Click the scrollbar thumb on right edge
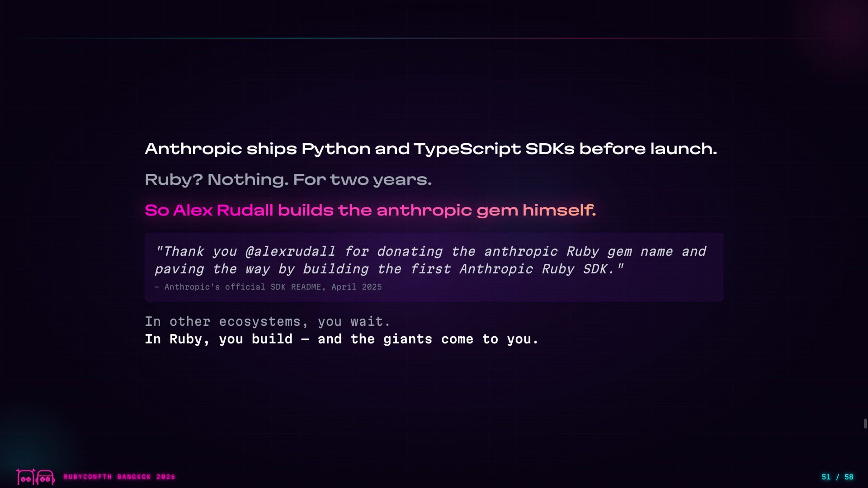The width and height of the screenshot is (868, 488). point(865,423)
